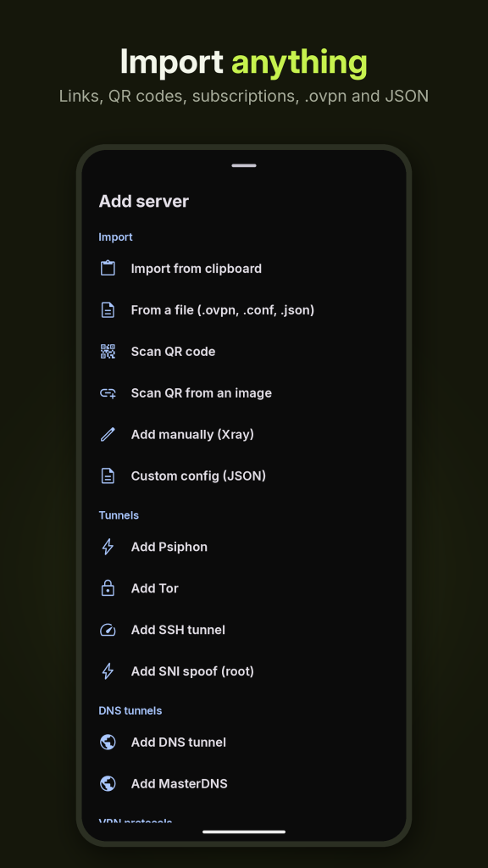
Task: Open Scan QR code option
Action: (244, 352)
